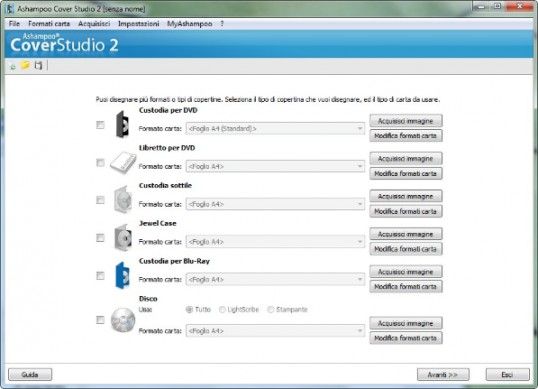Screen dimensions: 538x389
Task: Open the ? help menu
Action: click(222, 24)
